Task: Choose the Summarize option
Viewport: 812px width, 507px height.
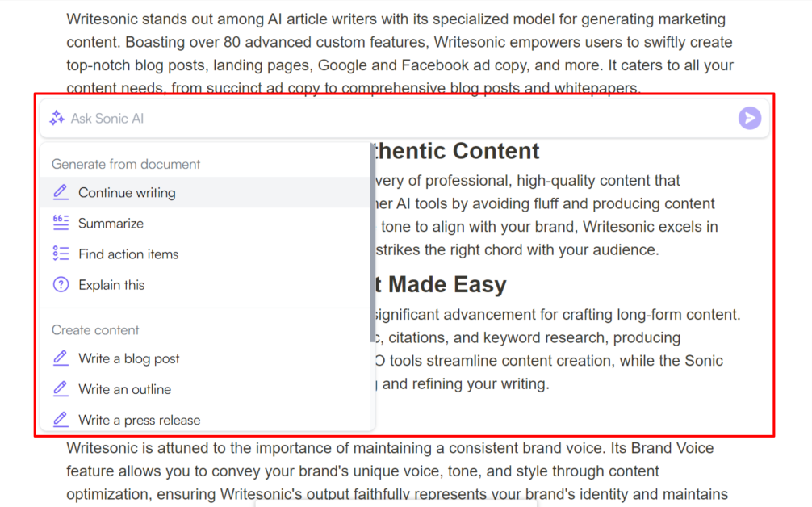Action: click(x=205, y=223)
